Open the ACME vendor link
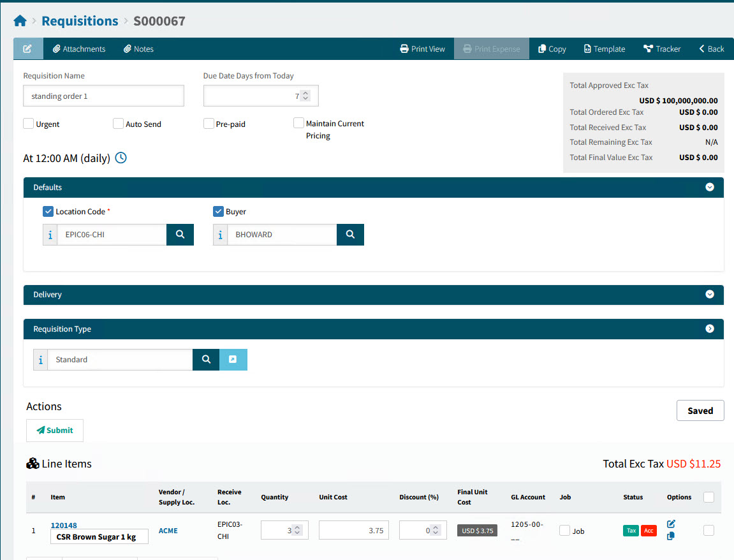 (168, 531)
